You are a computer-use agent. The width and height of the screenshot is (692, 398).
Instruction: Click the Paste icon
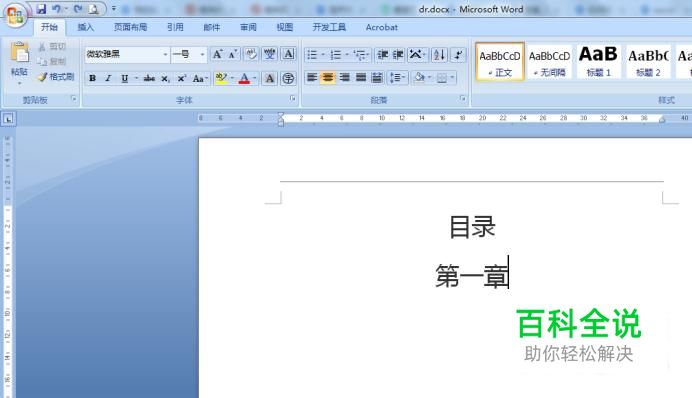(20, 53)
